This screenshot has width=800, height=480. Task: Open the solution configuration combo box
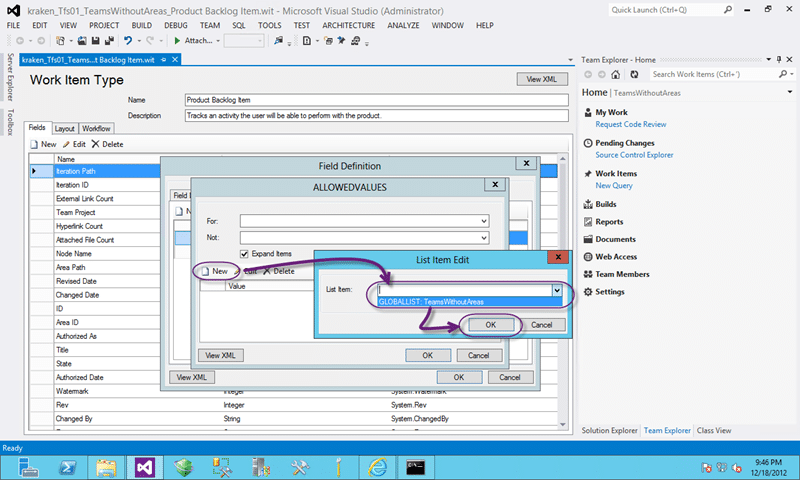point(244,41)
